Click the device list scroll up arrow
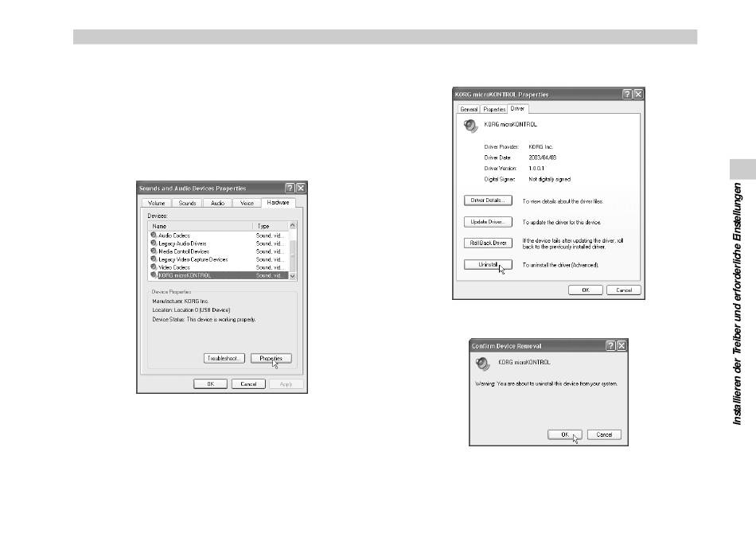 coord(292,226)
